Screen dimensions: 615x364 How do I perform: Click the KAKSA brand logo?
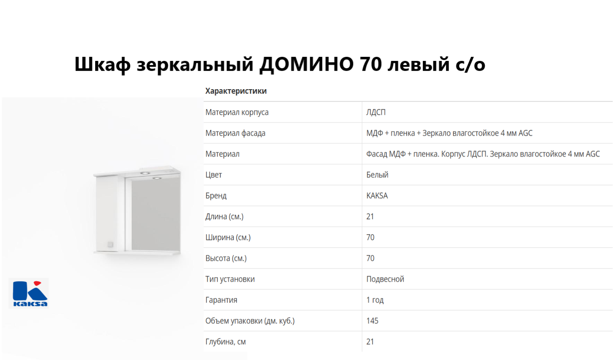click(28, 293)
